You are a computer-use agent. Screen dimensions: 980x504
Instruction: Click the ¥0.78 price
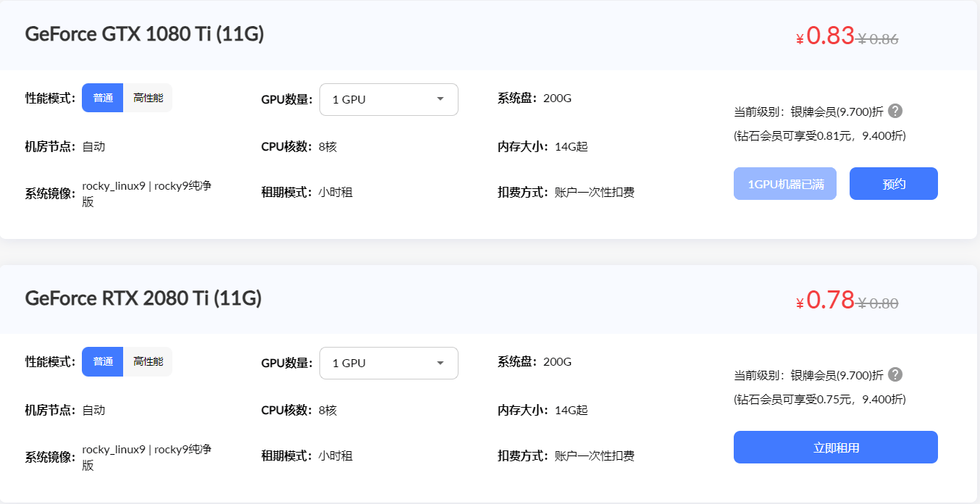click(825, 300)
